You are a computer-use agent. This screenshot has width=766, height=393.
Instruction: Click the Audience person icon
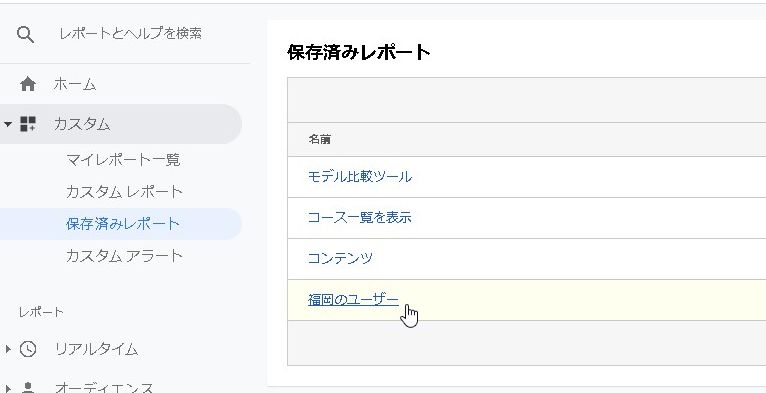coord(28,388)
